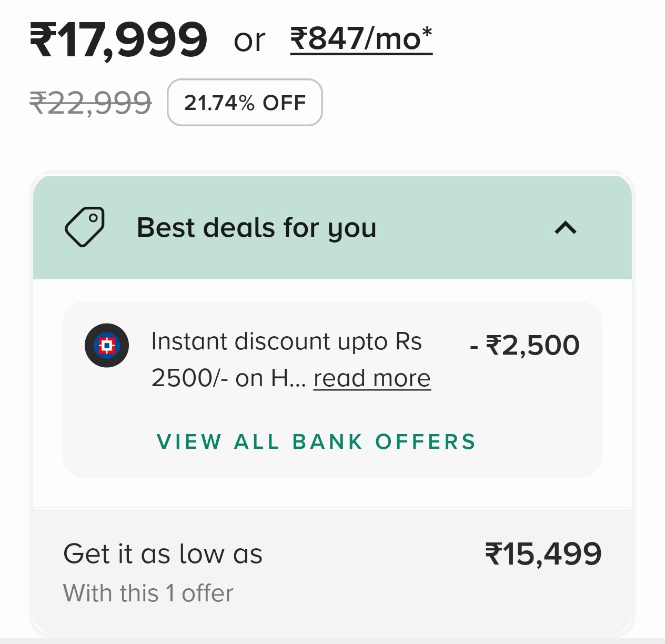Click the HDFC bank logo icon
The image size is (665, 644).
[x=107, y=345]
